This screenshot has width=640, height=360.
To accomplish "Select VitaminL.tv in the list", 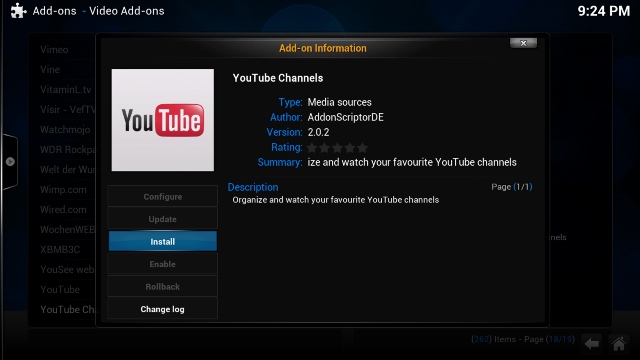I will (66, 90).
